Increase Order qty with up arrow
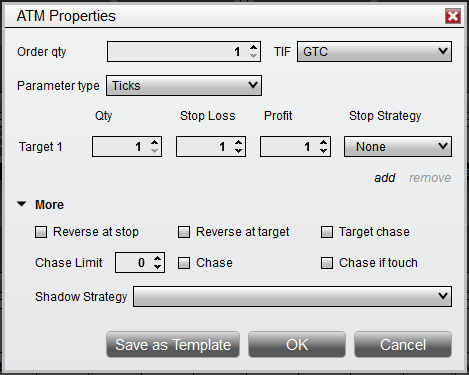 tap(253, 48)
